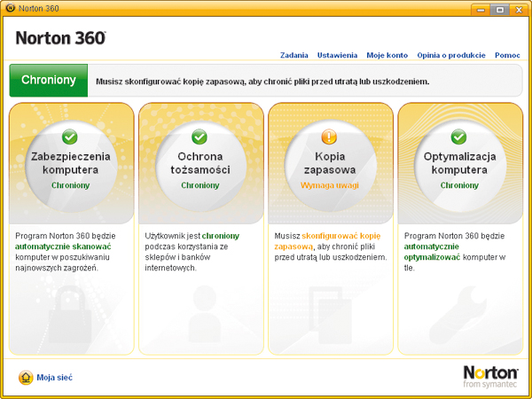This screenshot has width=532, height=399.
Task: Click the orange warning icon above Kopia zapasowa
Action: click(329, 137)
